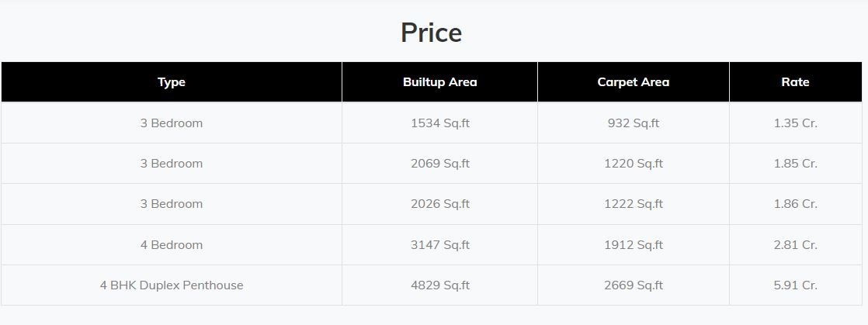Click the 4829 Sq.ft builtup area cell
Screen dimensions: 868x325
pos(440,285)
